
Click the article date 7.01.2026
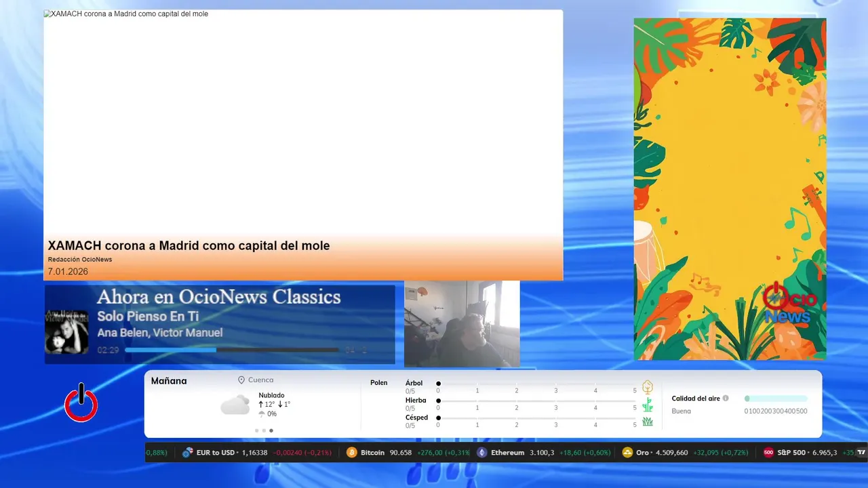click(x=68, y=272)
